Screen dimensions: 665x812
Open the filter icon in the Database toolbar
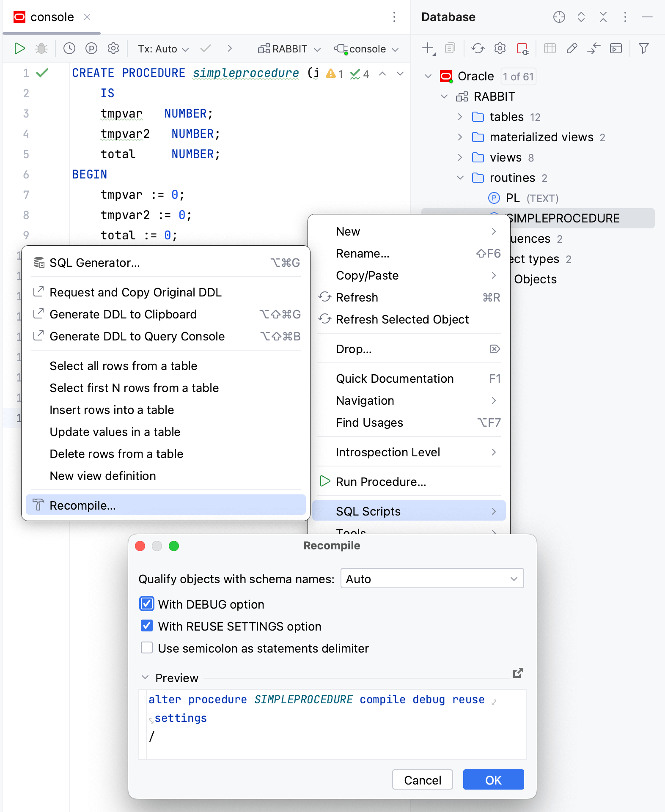[644, 49]
